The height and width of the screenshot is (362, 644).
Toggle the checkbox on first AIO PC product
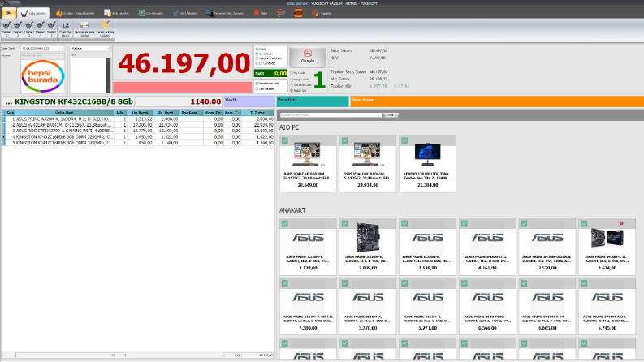pyautogui.click(x=285, y=140)
